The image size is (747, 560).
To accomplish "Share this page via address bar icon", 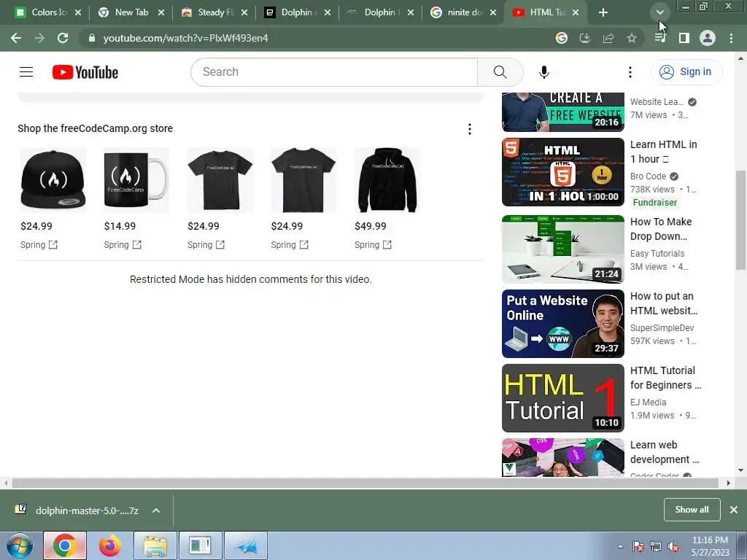I will coord(608,38).
